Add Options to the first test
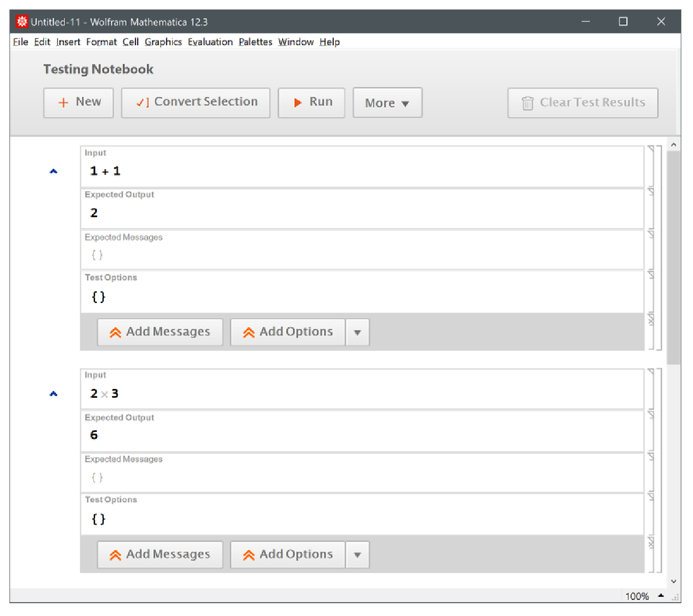The image size is (693, 616). click(x=288, y=332)
